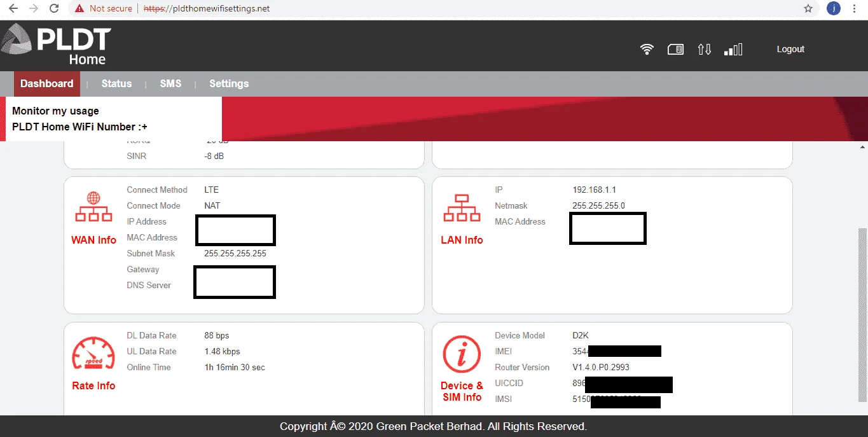Click the Device & SIM Info icon

[x=462, y=354]
